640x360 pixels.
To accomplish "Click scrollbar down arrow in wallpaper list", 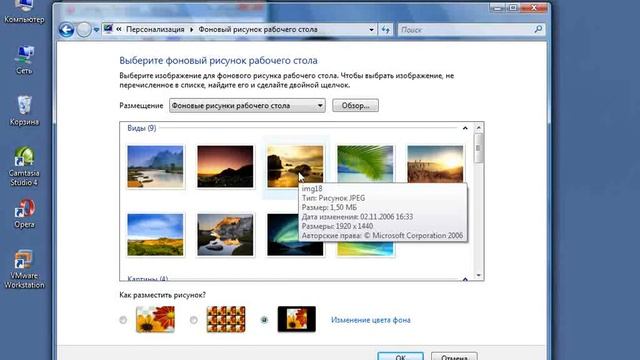I will [x=478, y=276].
